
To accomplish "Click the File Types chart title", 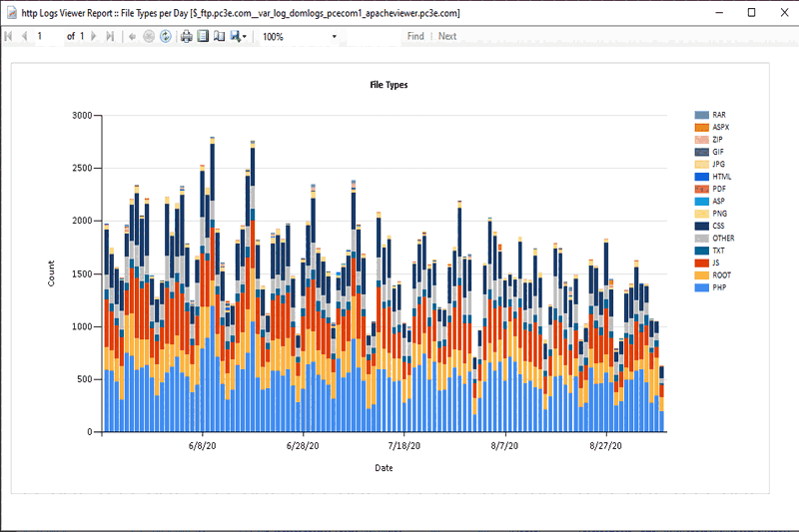I will [x=389, y=85].
